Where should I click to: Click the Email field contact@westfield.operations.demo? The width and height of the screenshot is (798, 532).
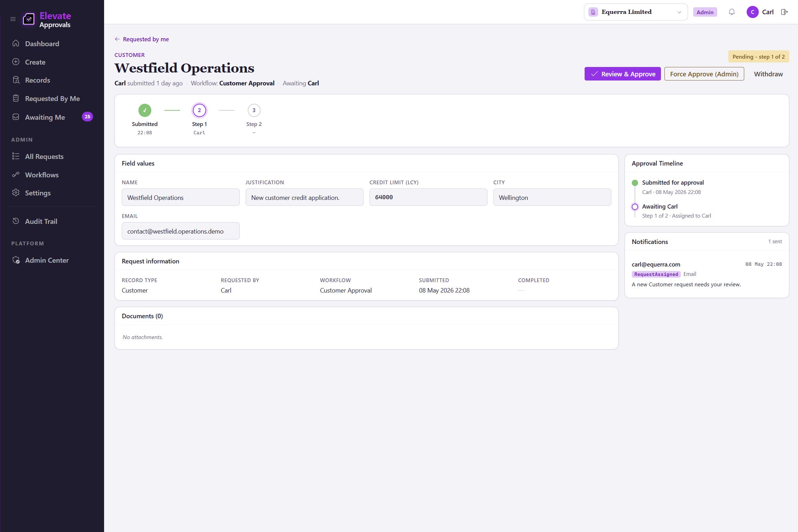click(181, 231)
